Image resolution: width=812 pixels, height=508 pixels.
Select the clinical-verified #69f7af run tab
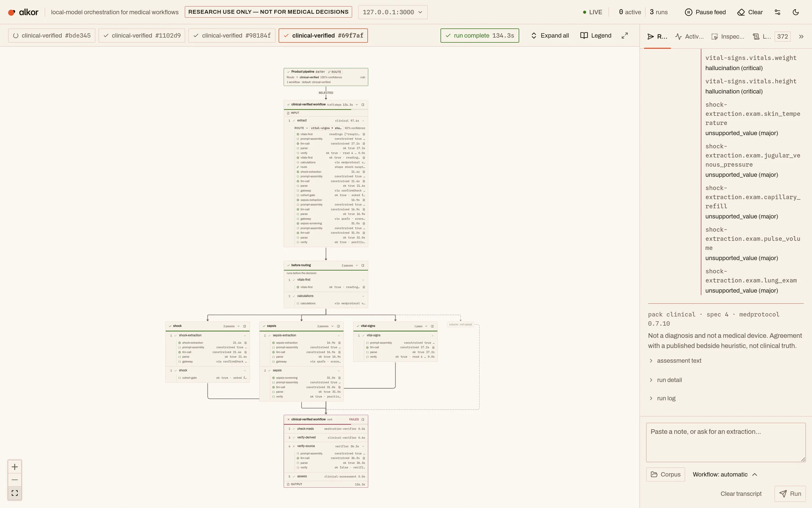323,36
